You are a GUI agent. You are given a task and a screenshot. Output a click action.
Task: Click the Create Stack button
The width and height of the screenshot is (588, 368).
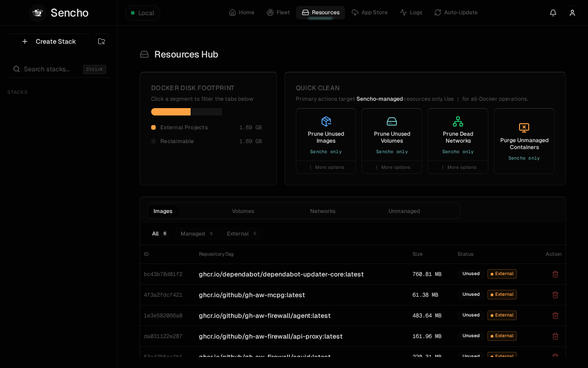(x=48, y=41)
